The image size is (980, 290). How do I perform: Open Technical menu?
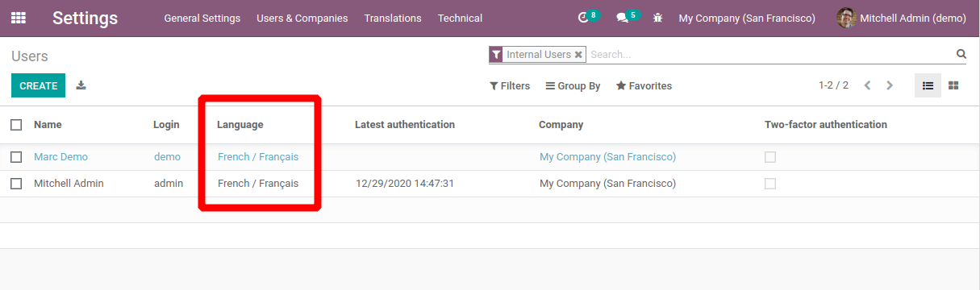pyautogui.click(x=460, y=18)
